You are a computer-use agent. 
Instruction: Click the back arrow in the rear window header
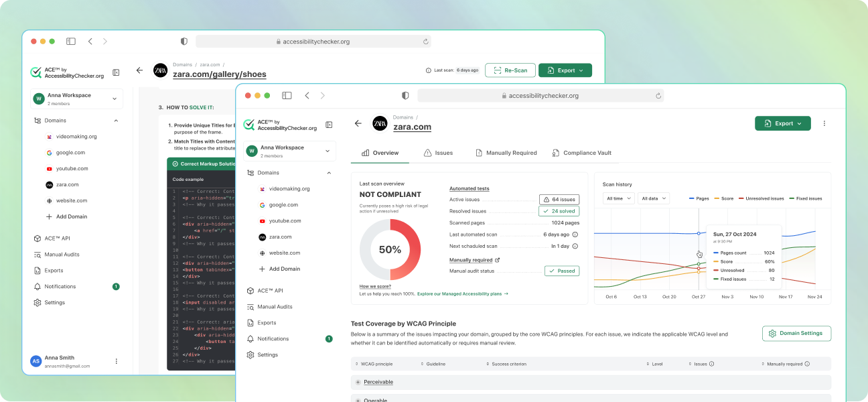click(139, 70)
